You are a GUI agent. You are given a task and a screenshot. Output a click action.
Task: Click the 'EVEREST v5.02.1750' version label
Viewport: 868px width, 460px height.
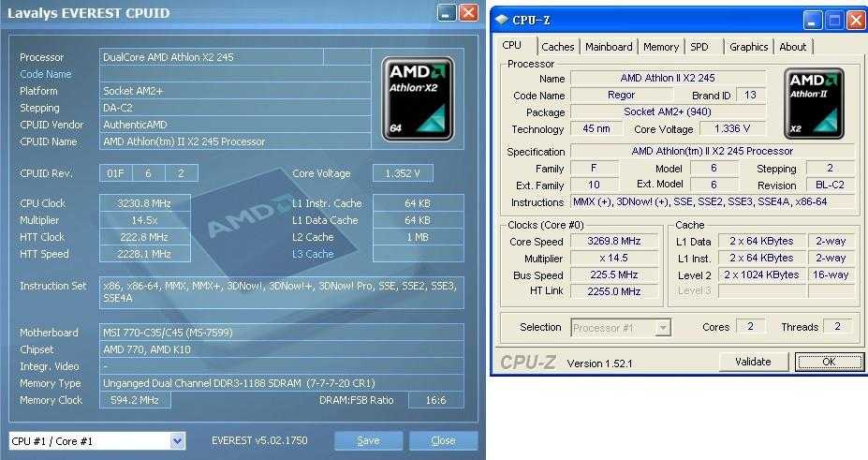point(259,440)
